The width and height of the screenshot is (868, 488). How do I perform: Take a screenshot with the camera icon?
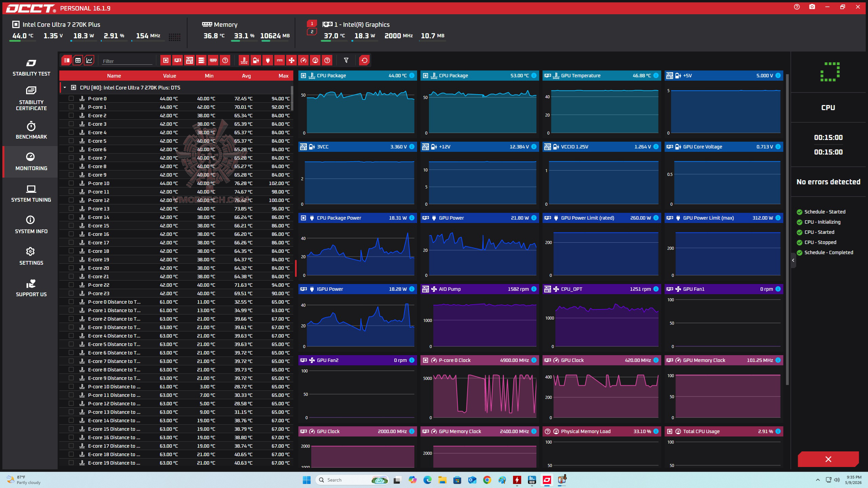tap(812, 7)
